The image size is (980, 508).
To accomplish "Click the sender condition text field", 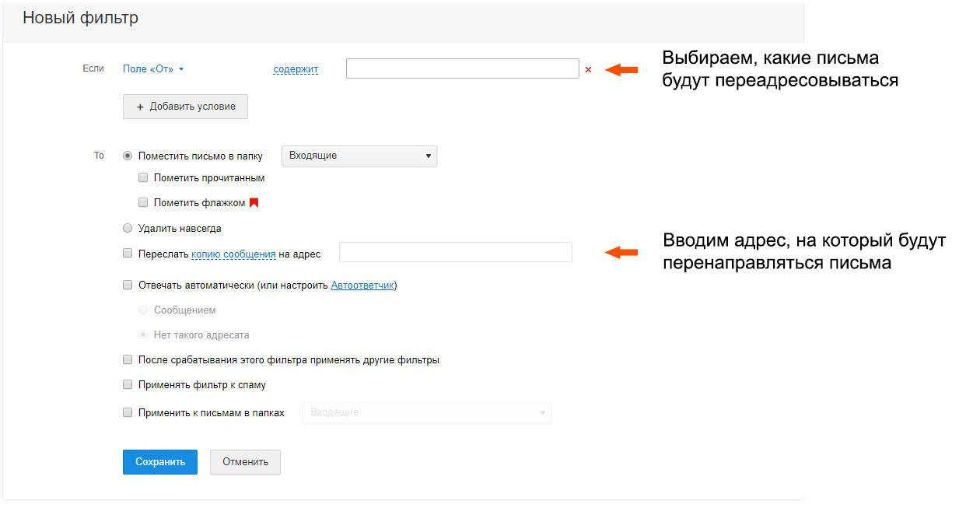I will click(462, 69).
